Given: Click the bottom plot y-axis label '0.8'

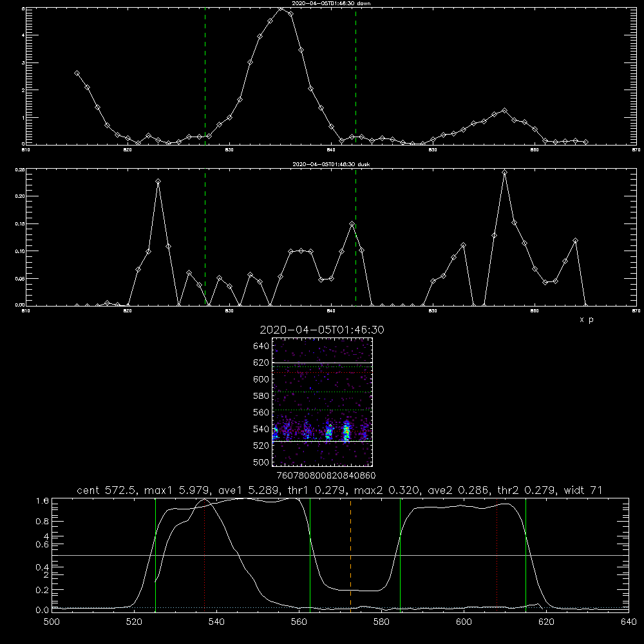Looking at the screenshot, I should coord(43,522).
